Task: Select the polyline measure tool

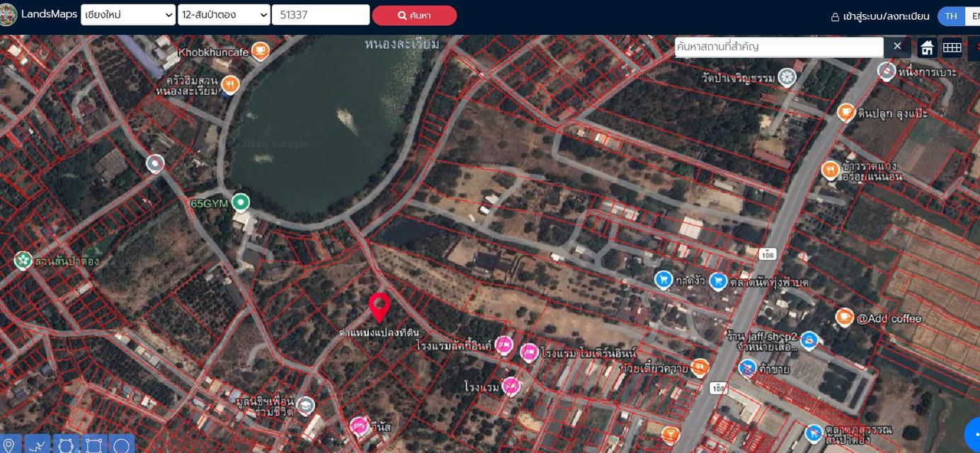Action: (x=37, y=445)
